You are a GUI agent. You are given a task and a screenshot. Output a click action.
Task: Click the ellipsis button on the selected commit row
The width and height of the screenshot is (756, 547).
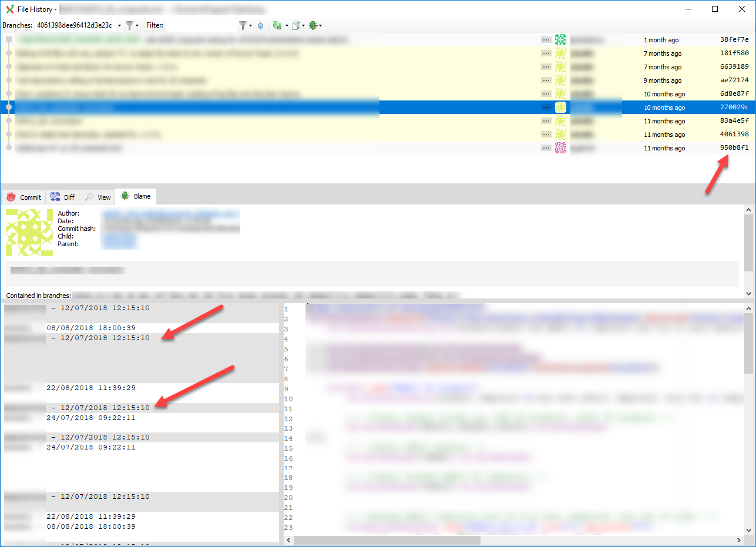(546, 107)
